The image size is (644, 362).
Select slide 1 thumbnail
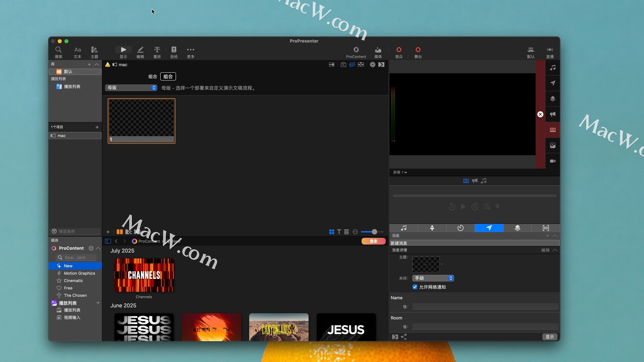point(141,121)
